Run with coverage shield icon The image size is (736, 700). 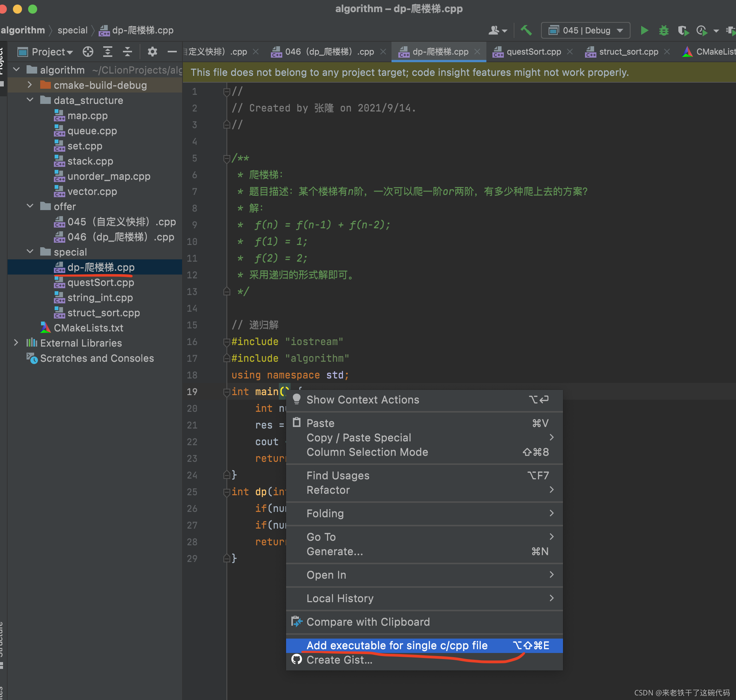coord(683,30)
